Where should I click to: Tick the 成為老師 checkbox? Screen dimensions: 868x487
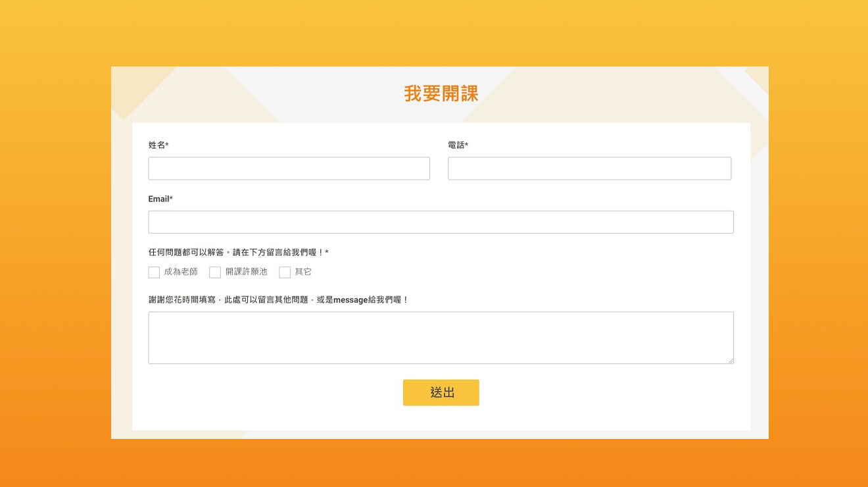(x=155, y=272)
